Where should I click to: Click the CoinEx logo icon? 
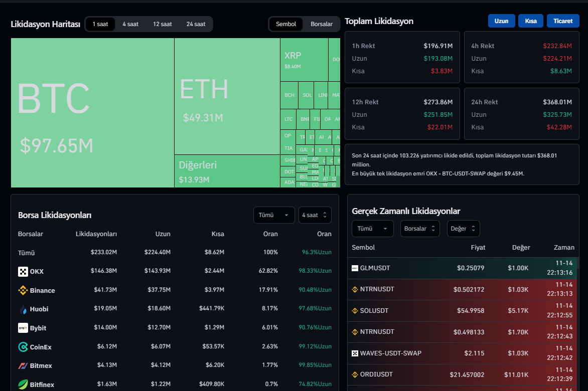click(23, 347)
